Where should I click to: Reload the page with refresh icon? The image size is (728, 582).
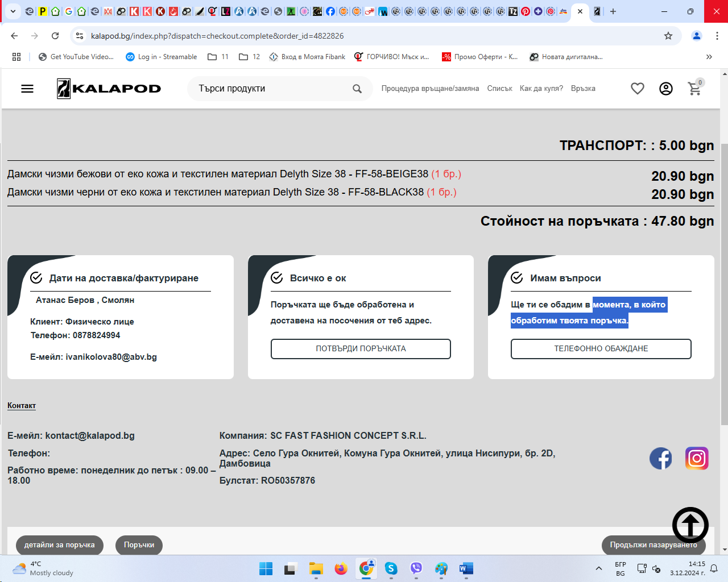[55, 36]
